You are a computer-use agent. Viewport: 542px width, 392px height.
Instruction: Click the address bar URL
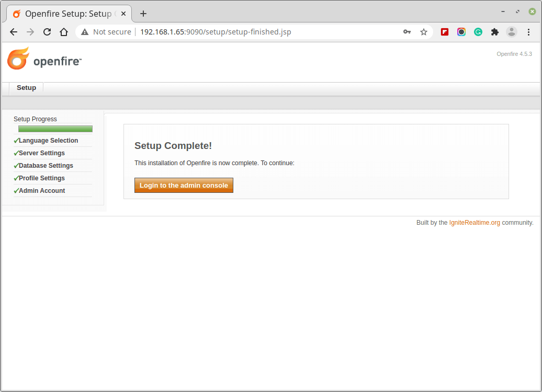(216, 32)
